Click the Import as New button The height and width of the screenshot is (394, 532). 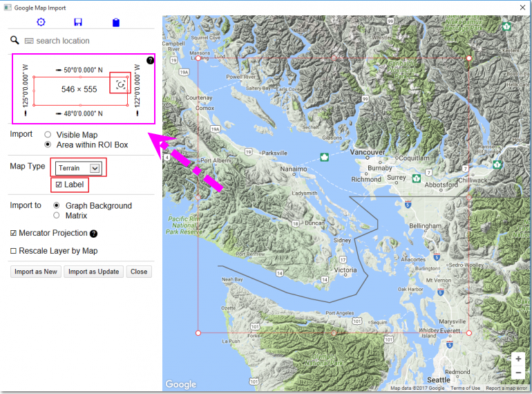pos(35,272)
